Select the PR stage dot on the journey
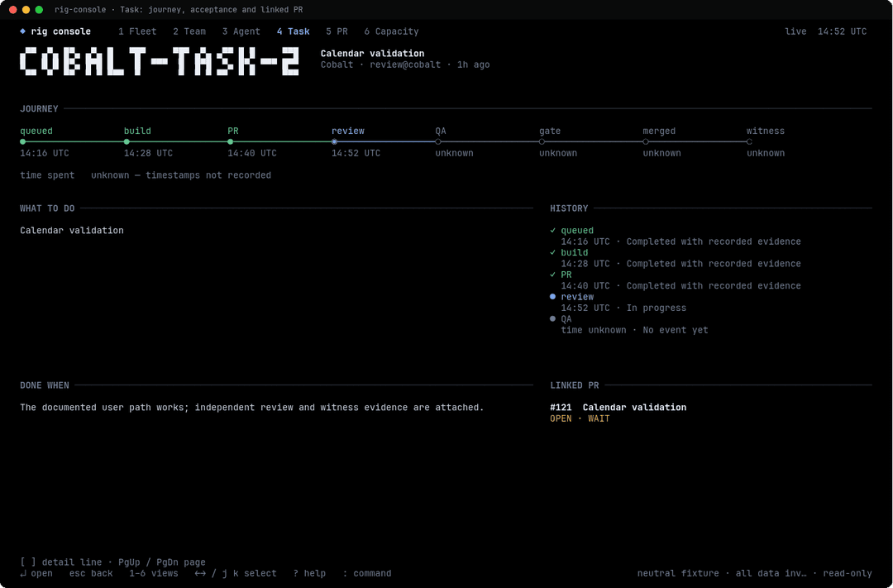893x588 pixels. click(x=230, y=142)
